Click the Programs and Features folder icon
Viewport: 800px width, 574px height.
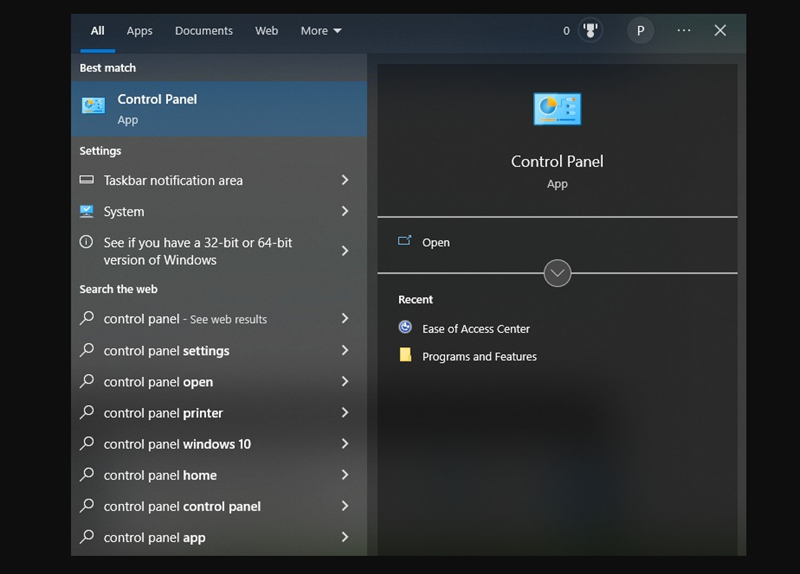coord(405,356)
